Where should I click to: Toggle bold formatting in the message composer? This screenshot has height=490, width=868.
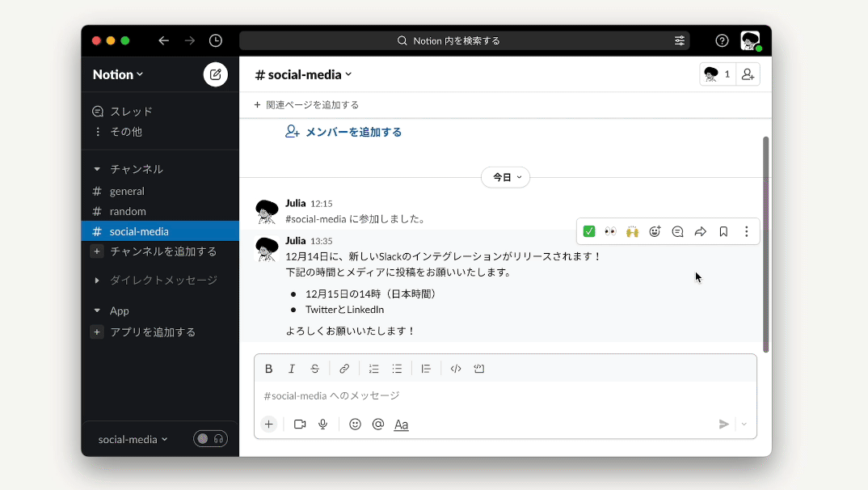(268, 368)
